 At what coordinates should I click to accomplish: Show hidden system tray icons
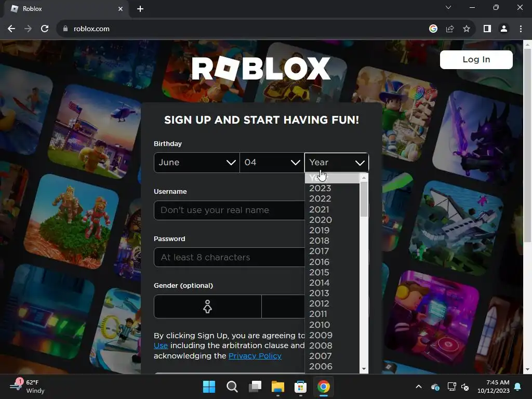tap(419, 387)
